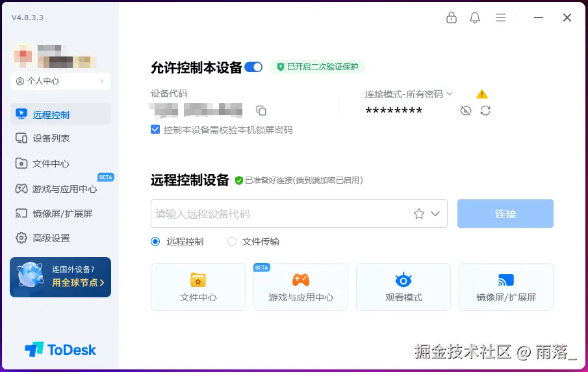This screenshot has width=588, height=372.
Task: Toggle the 允许控制本设备 switch
Action: [x=253, y=68]
